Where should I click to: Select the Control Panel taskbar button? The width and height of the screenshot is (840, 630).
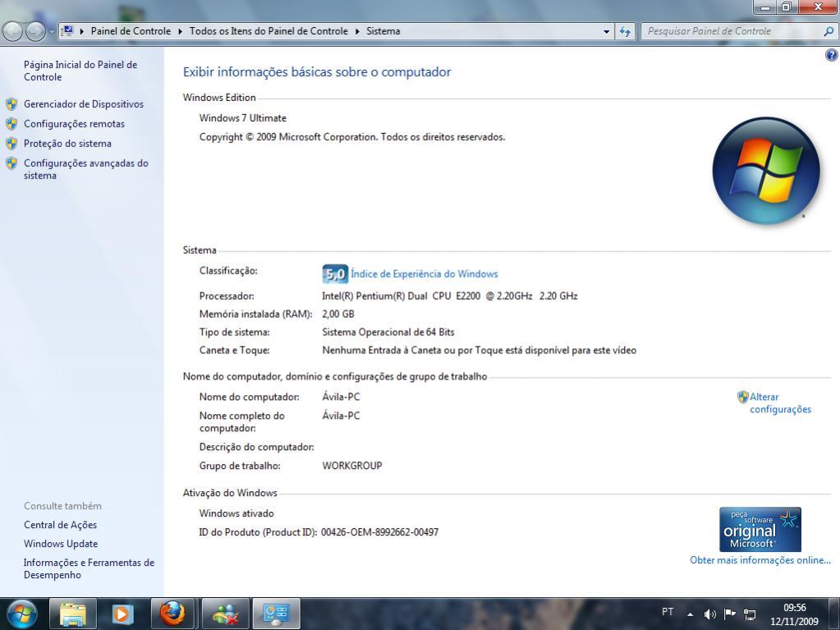[276, 614]
